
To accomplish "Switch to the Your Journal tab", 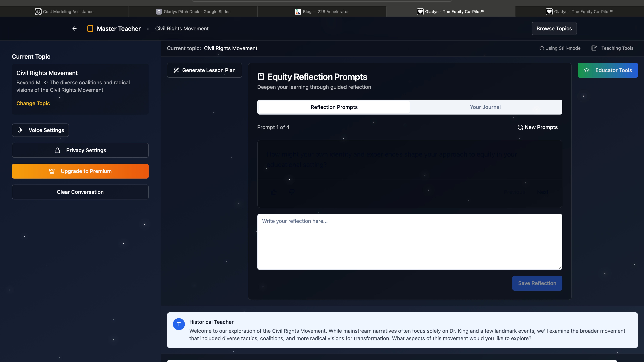I will coord(485,107).
